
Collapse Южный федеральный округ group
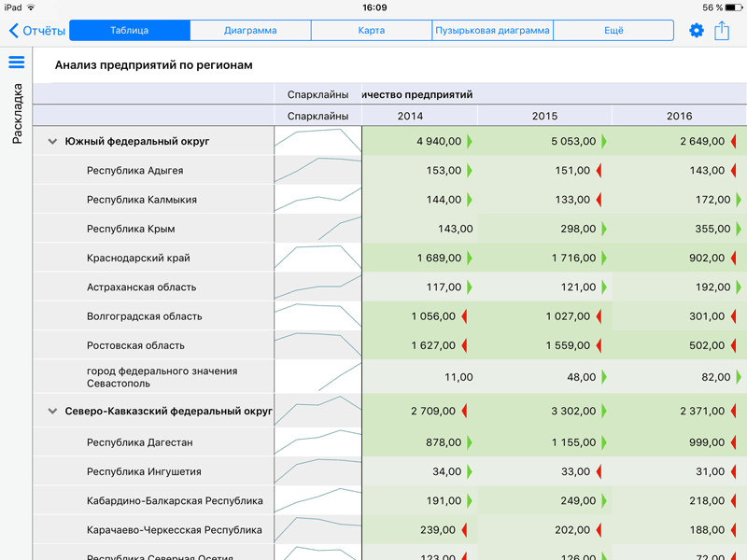coord(52,142)
